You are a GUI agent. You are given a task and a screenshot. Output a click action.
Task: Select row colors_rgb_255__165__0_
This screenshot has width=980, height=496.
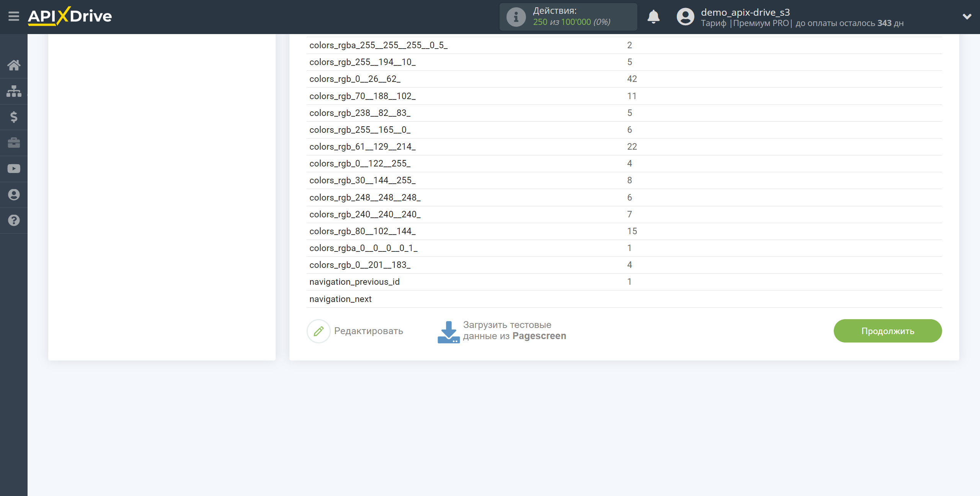coord(624,130)
